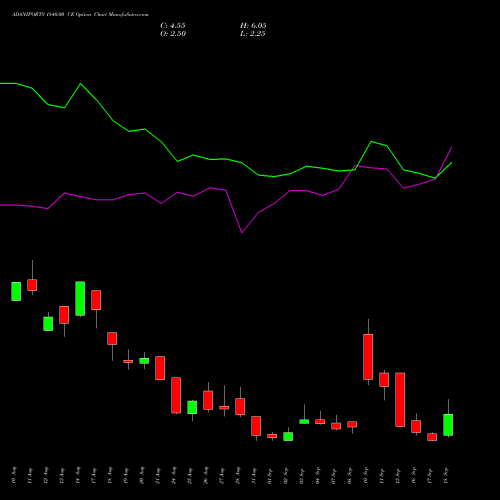Click the 07 Sep date label
Viewport: 500px width, 500px height.
pos(334,476)
